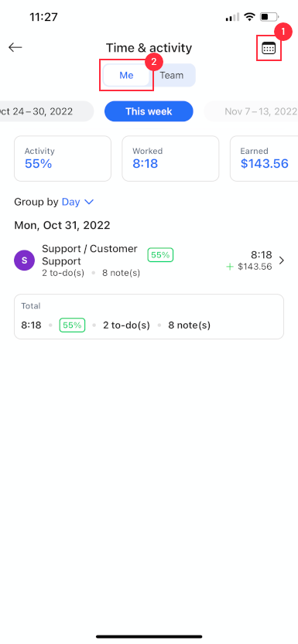Go to Oct 24–30, 2022 week
The image size is (298, 644).
coord(44,111)
